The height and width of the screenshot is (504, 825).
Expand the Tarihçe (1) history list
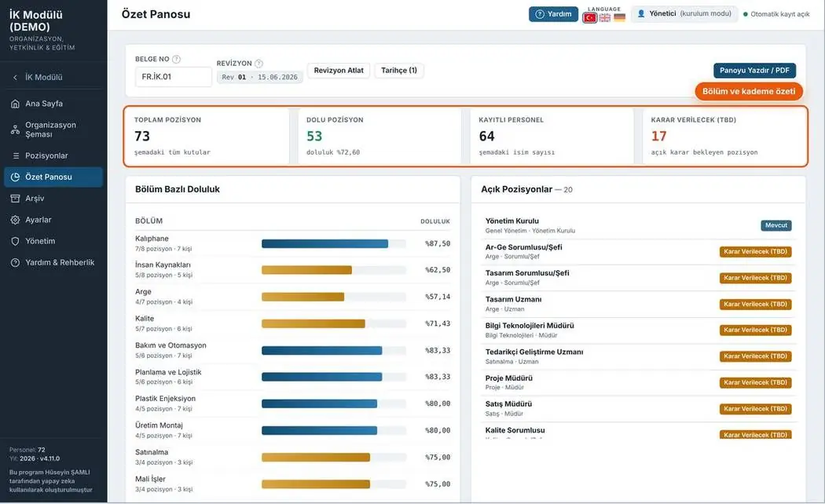399,71
